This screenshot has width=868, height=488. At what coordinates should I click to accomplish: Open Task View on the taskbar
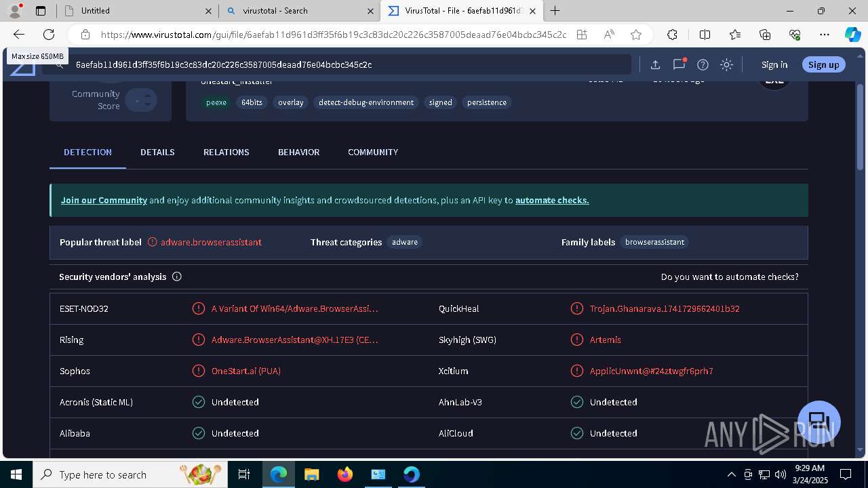tap(245, 474)
